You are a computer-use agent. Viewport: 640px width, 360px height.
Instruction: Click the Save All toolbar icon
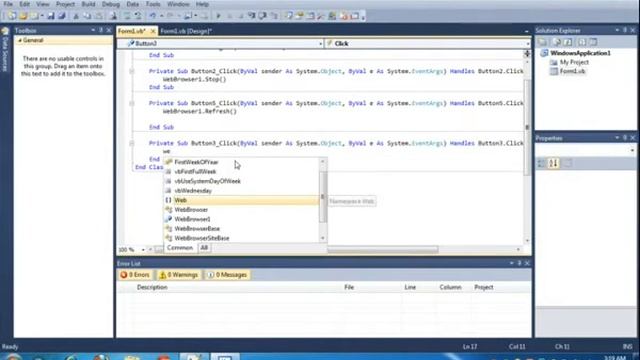point(62,16)
